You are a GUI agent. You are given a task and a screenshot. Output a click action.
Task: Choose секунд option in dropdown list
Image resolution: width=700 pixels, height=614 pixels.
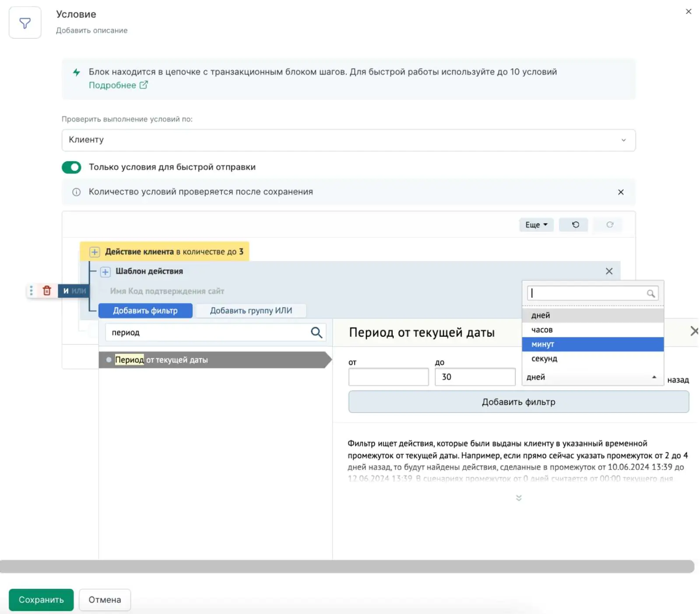click(x=593, y=359)
